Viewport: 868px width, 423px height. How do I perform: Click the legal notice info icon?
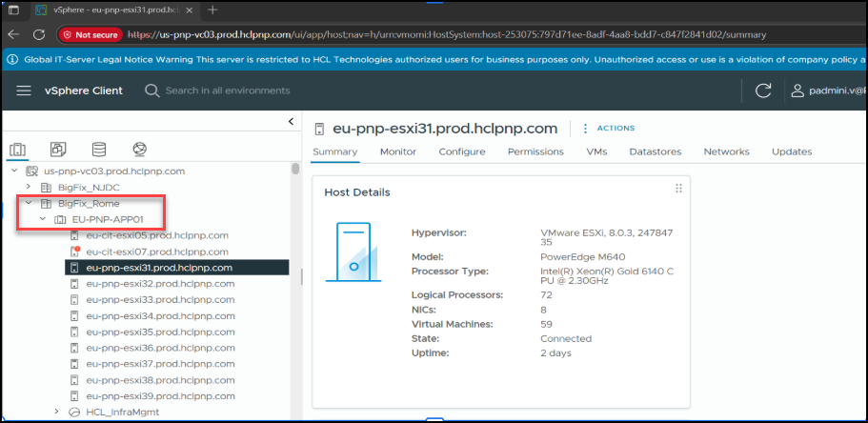[x=12, y=59]
